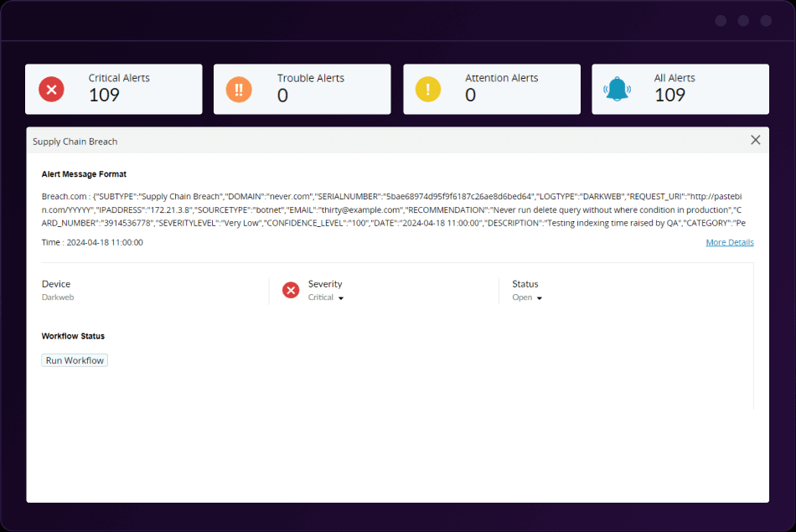Click the Attention Alerts label
Image resolution: width=796 pixels, height=532 pixels.
[501, 78]
